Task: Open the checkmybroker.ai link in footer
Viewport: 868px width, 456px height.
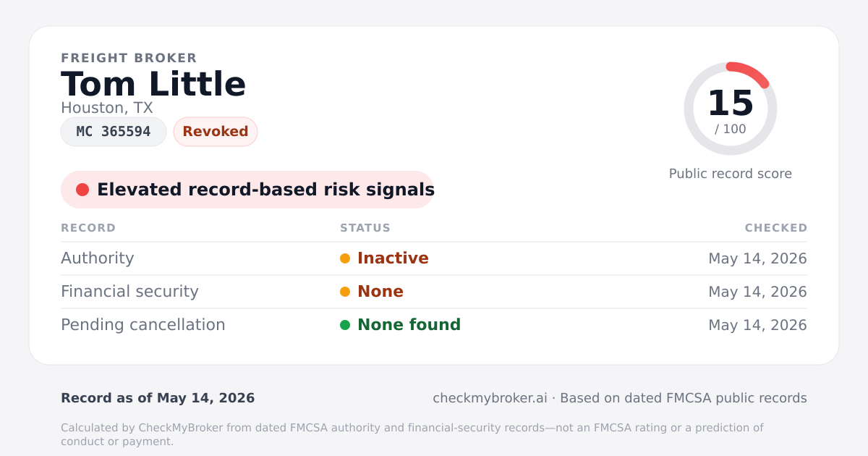Action: (x=490, y=398)
